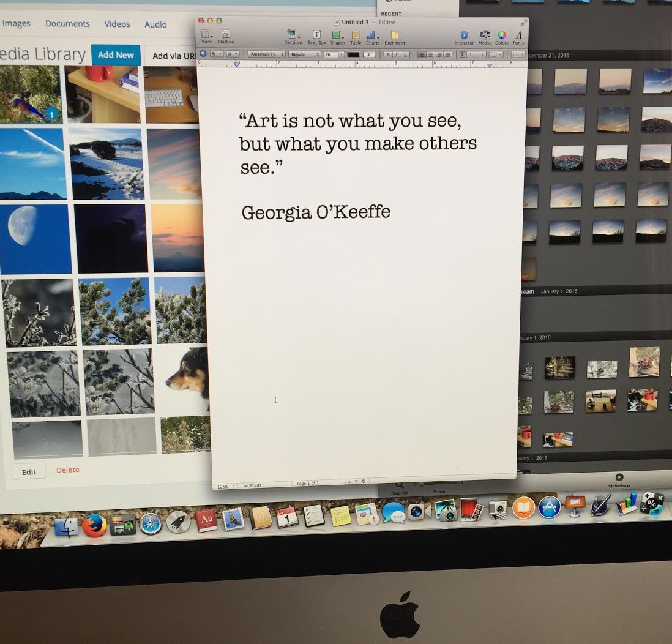Select the moon photo thumbnail
Image resolution: width=672 pixels, height=644 pixels.
tap(34, 238)
